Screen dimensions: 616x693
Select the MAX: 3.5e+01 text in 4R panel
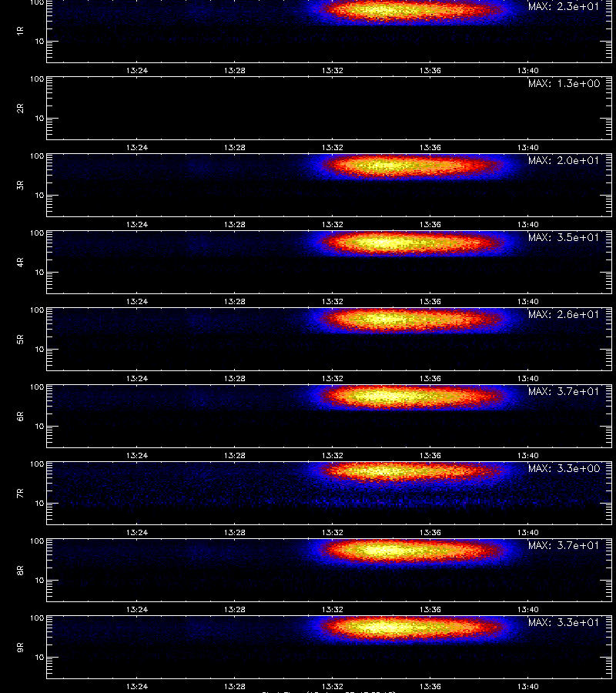(564, 237)
